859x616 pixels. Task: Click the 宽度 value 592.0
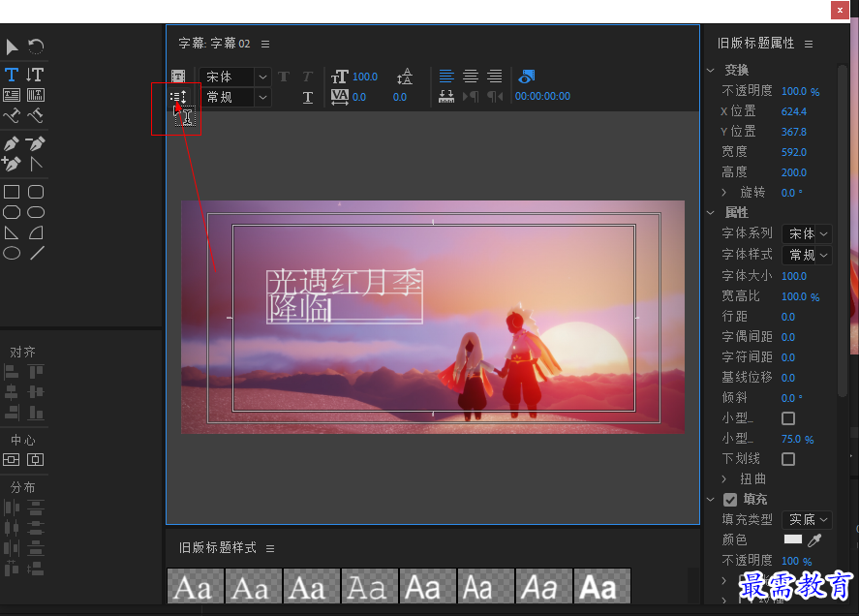click(794, 152)
